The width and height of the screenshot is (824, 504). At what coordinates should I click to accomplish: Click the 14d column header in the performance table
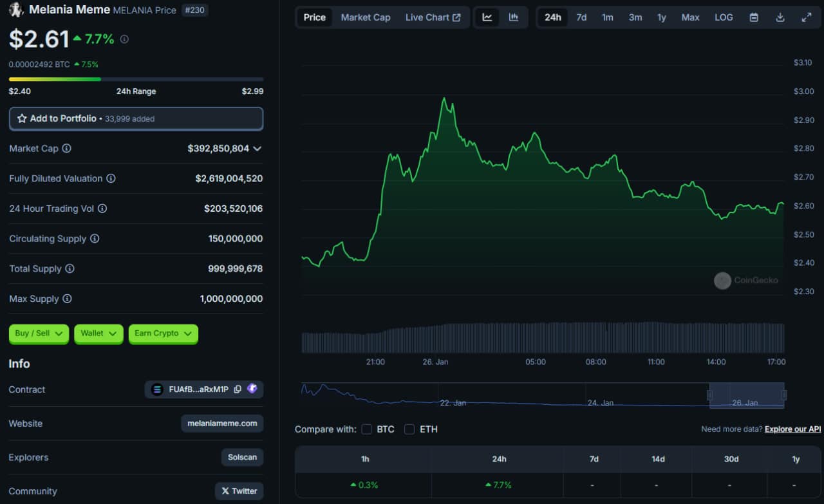pyautogui.click(x=658, y=459)
